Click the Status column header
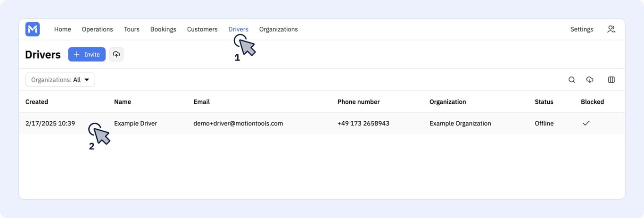Viewport: 644px width, 218px height. 544,102
